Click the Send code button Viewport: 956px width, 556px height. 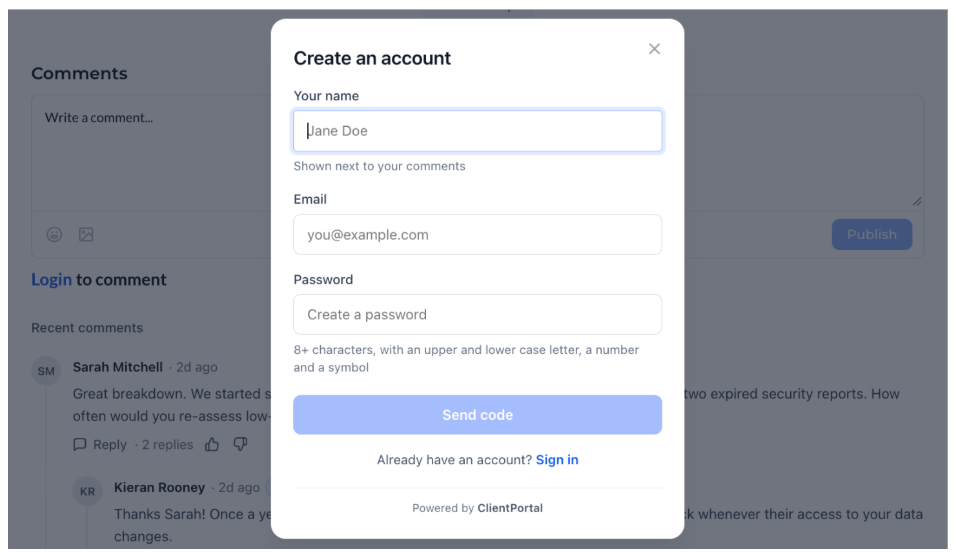[x=477, y=415]
